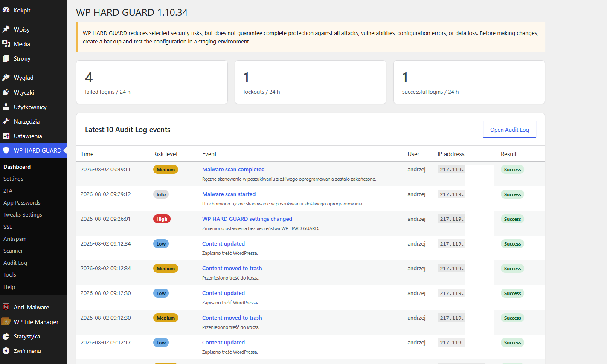Click the Zwiń menu collapse arrow icon

pos(6,351)
